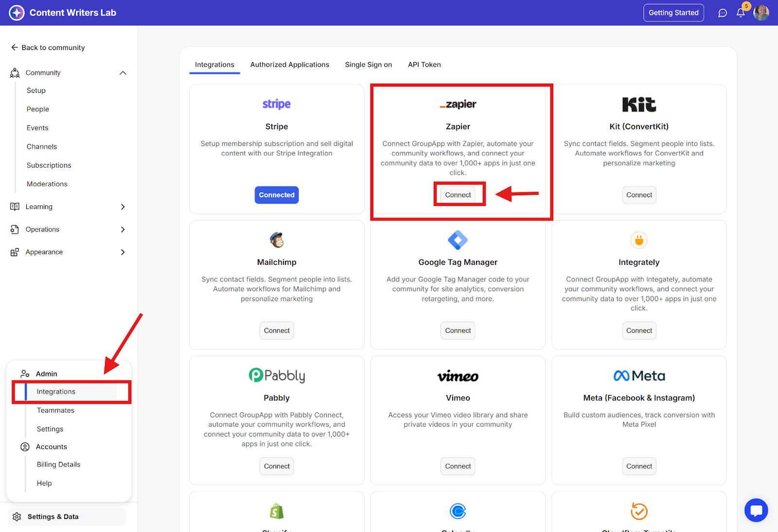Open the API Token tab
778x532 pixels.
[x=424, y=65]
